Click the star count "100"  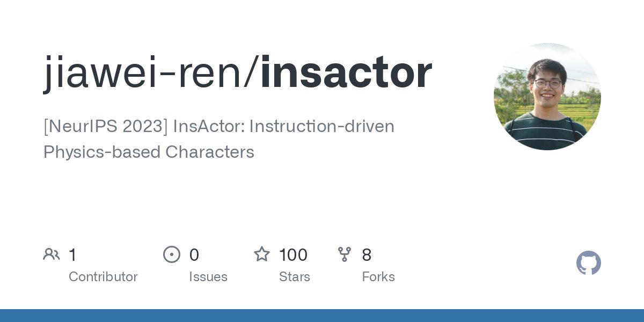293,255
